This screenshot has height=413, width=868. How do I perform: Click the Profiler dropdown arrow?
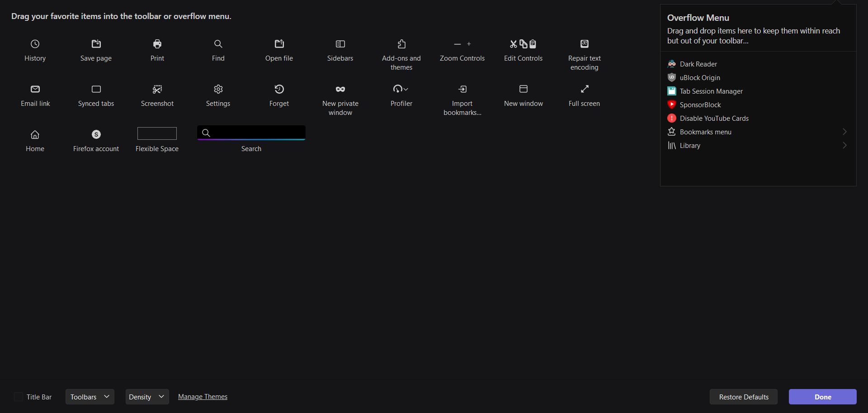[406, 89]
